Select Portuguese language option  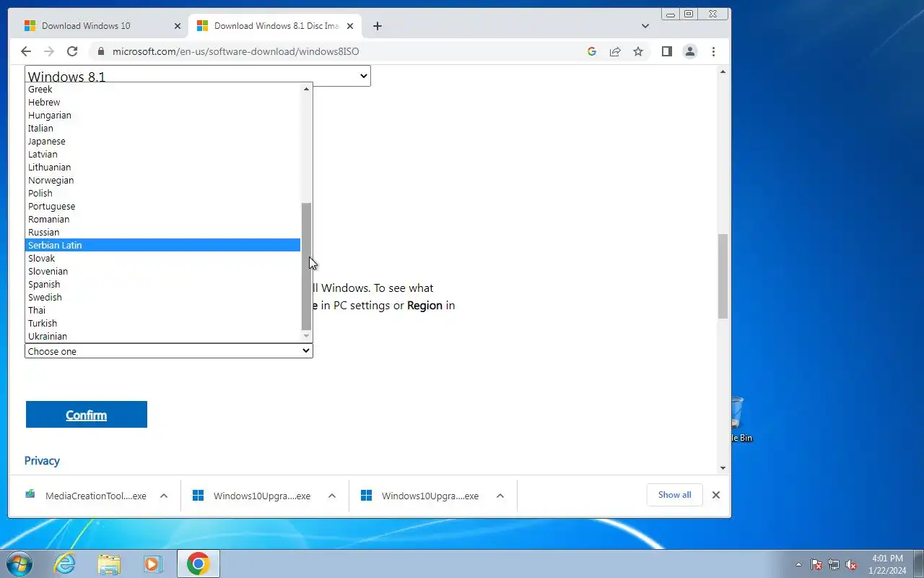162,207
